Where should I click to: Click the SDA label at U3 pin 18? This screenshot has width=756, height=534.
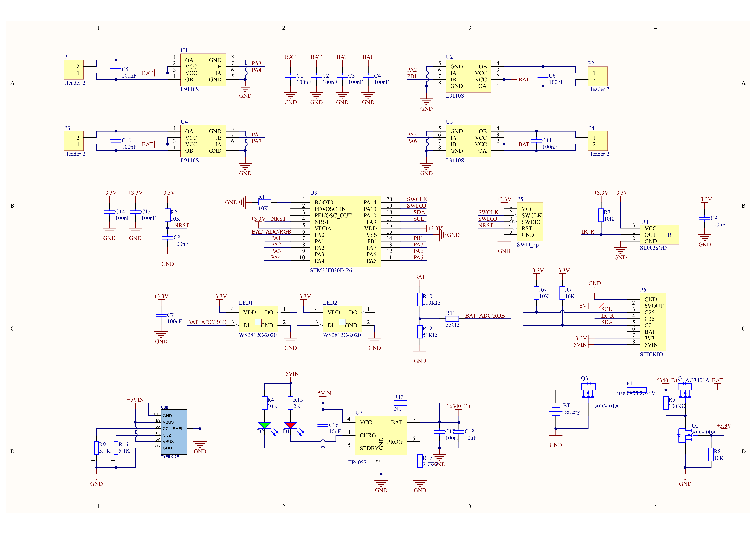point(419,212)
